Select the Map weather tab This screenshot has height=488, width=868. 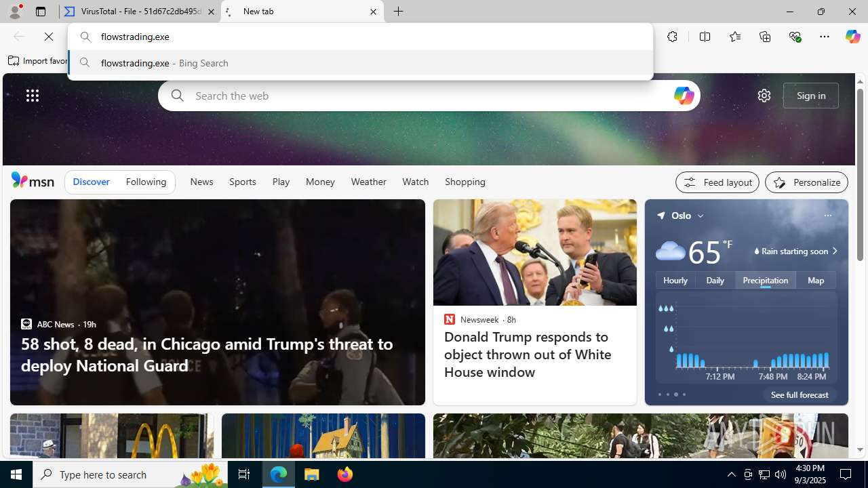(816, 280)
